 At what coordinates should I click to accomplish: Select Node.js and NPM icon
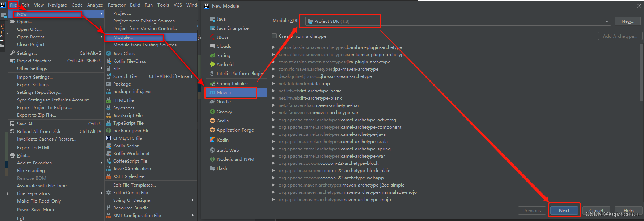pos(212,159)
